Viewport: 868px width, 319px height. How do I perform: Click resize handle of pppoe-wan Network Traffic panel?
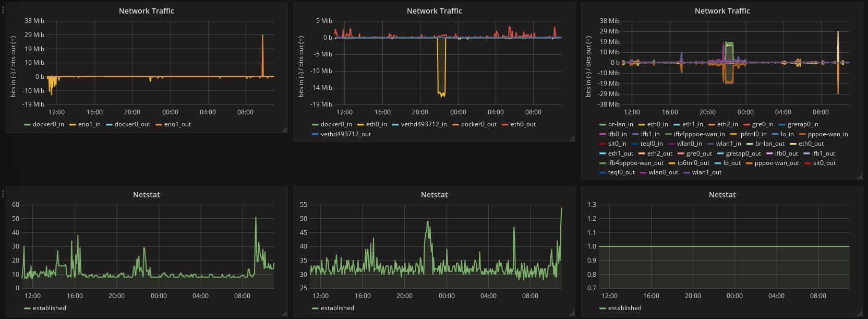pyautogui.click(x=860, y=177)
